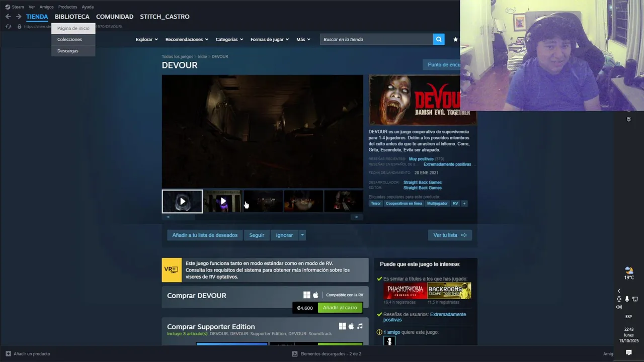This screenshot has width=644, height=362.
Task: Click Ver tu lista button
Action: point(450,235)
